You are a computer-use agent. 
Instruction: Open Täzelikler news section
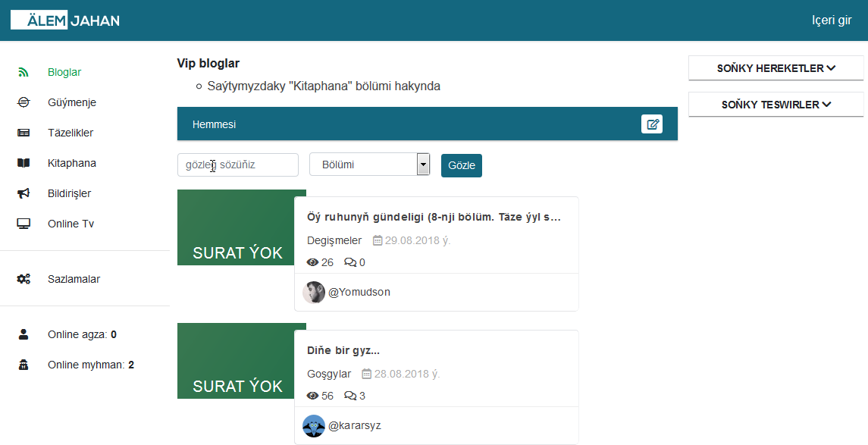(x=71, y=133)
